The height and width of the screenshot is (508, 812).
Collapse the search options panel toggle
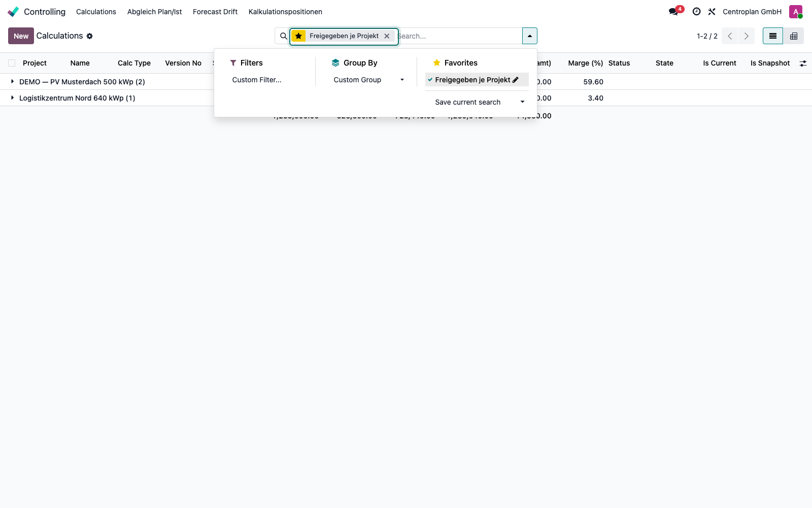point(529,36)
